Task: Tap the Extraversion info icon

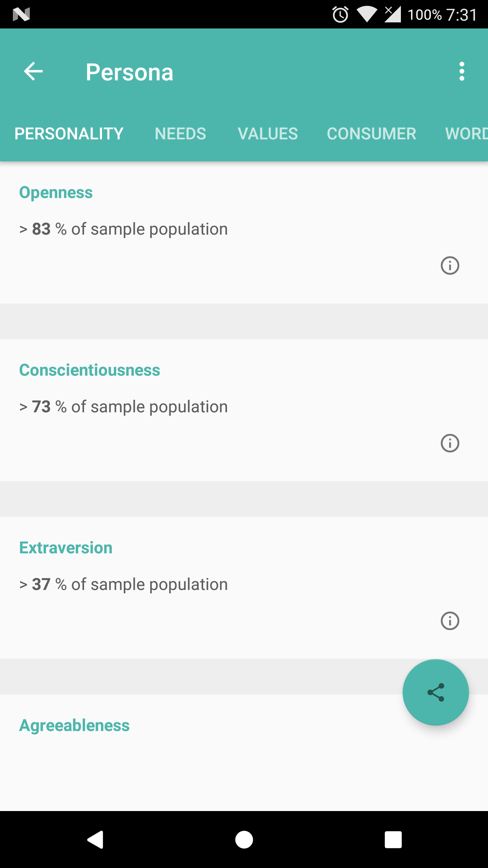Action: coord(450,621)
